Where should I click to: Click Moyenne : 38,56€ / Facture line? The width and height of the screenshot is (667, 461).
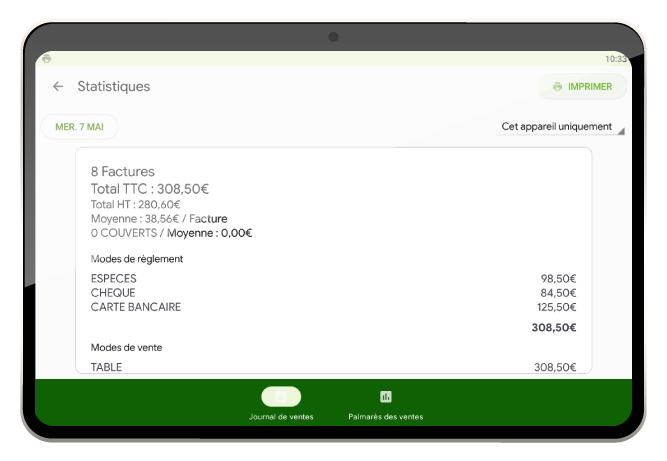coord(159,219)
